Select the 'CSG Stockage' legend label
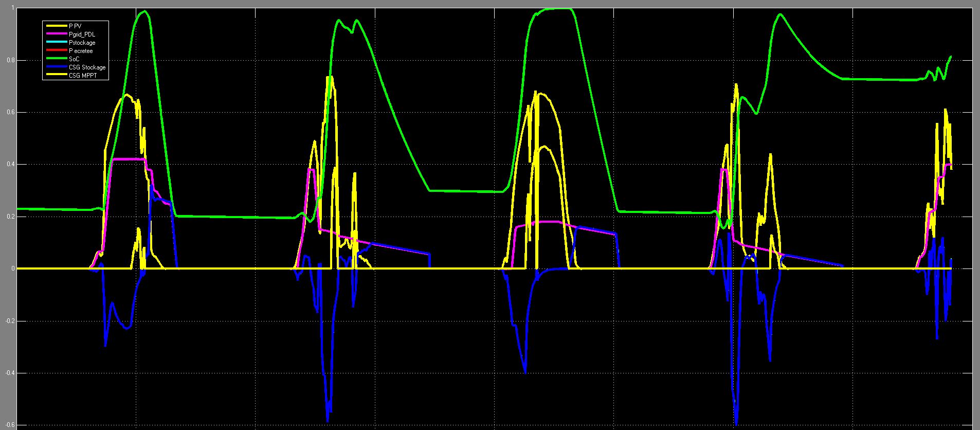 coord(87,67)
